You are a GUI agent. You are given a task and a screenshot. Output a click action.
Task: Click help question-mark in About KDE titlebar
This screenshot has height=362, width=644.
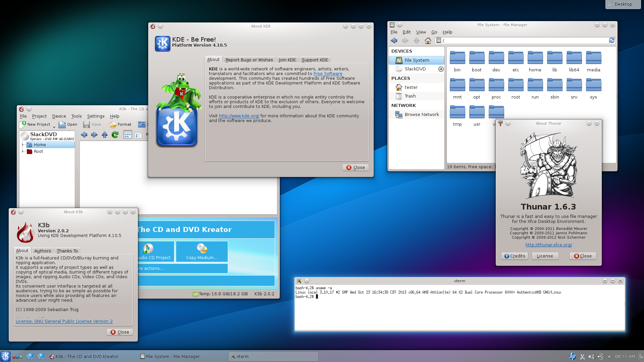coord(345,26)
